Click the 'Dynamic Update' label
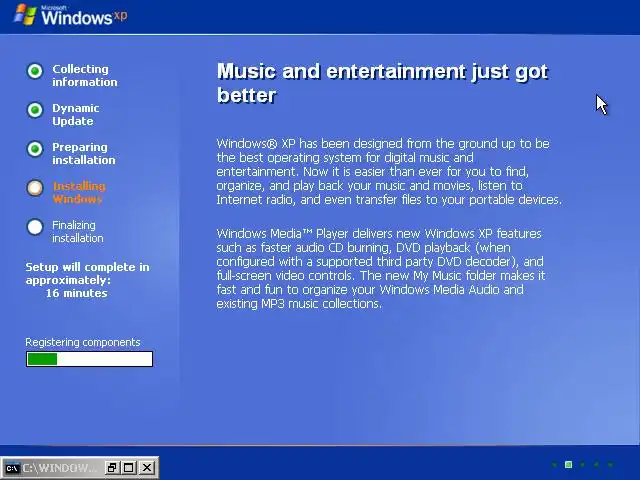This screenshot has width=640, height=480. [x=76, y=115]
